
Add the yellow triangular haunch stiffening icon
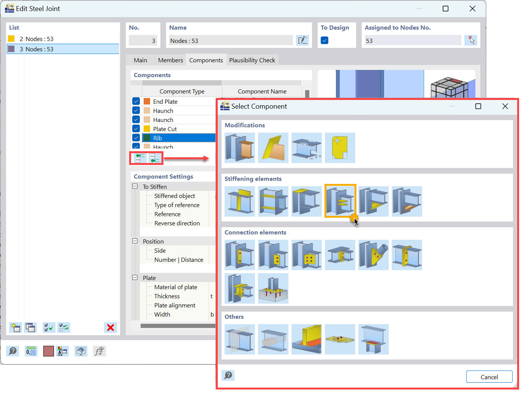[374, 201]
